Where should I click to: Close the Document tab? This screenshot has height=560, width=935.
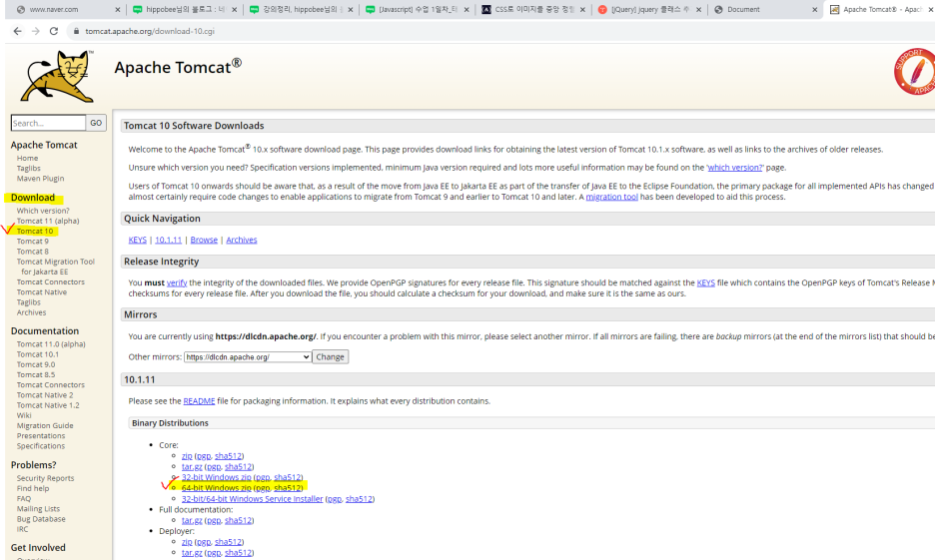(x=815, y=10)
